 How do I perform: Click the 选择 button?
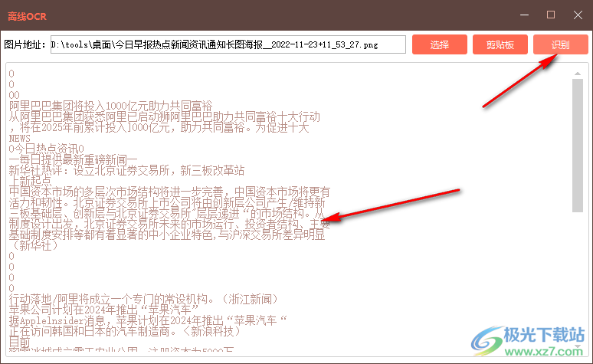pos(440,44)
